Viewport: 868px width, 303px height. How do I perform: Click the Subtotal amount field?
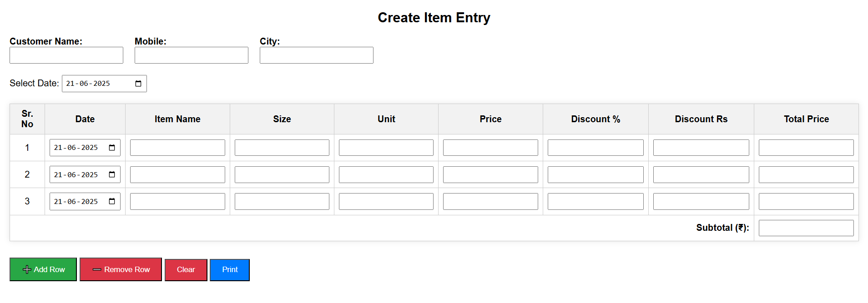[806, 228]
